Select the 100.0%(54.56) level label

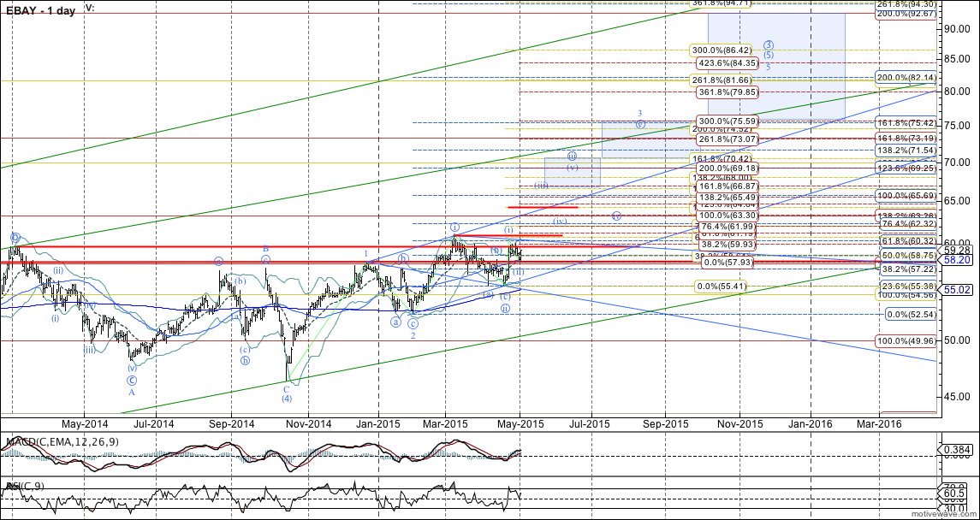(906, 294)
